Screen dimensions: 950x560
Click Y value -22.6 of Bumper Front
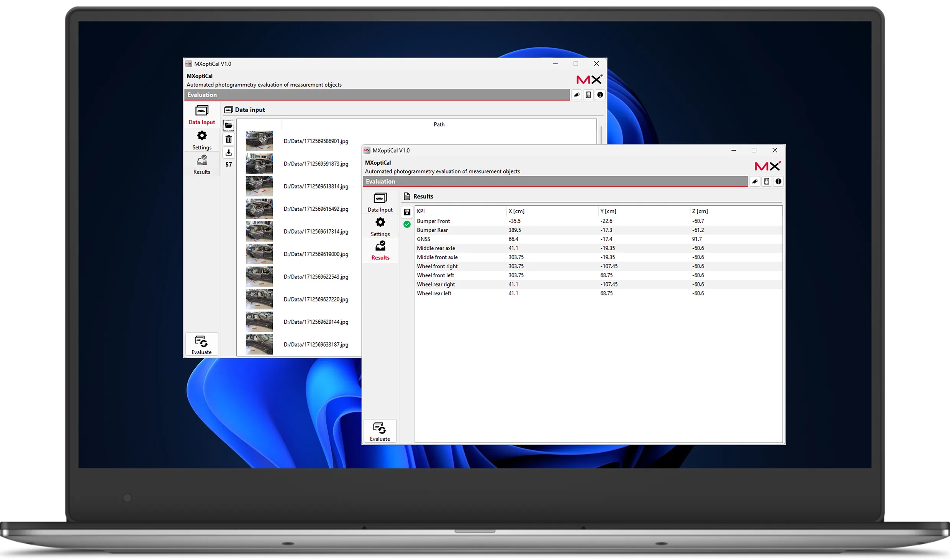pos(606,221)
